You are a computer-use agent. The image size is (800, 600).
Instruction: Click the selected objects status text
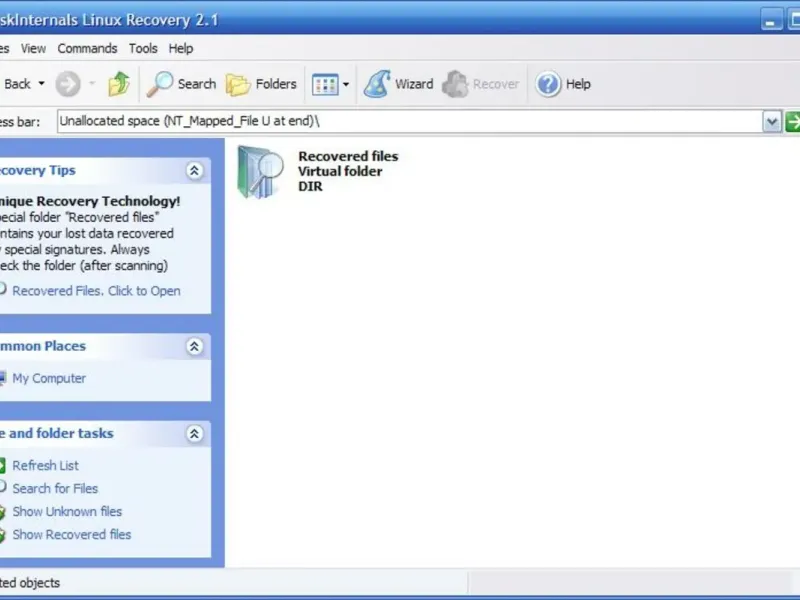30,583
